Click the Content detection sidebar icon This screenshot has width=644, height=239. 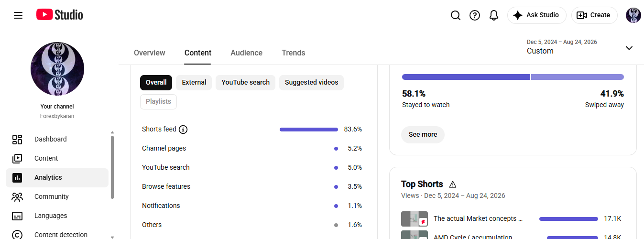tap(17, 235)
